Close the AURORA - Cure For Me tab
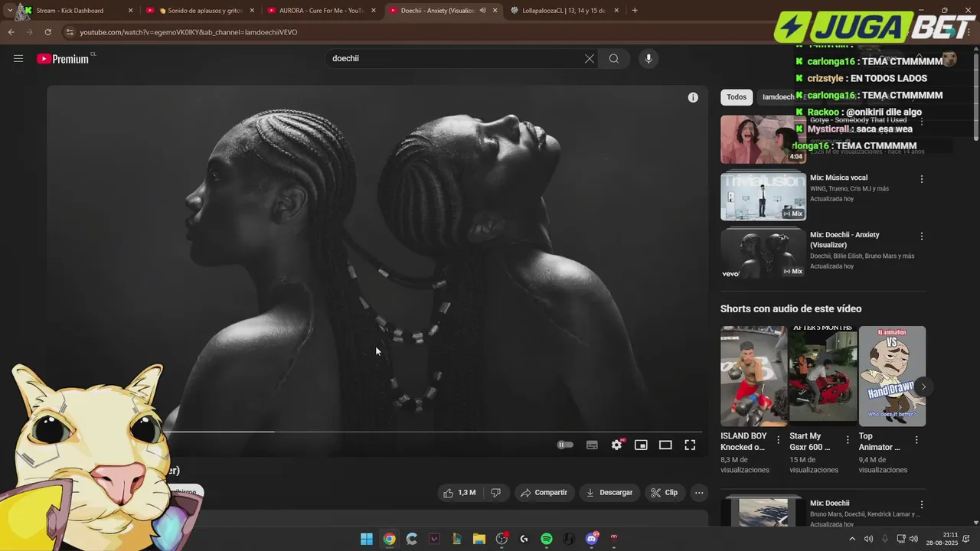 coord(374,11)
